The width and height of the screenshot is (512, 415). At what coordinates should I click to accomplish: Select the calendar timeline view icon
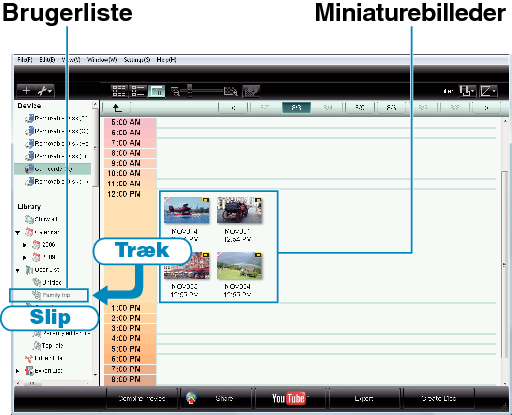(157, 91)
